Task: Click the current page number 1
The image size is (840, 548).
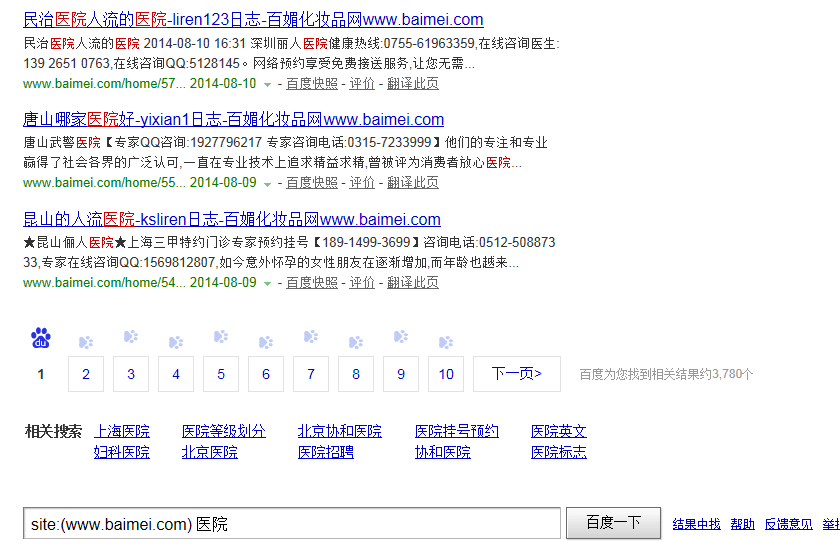Action: point(41,374)
